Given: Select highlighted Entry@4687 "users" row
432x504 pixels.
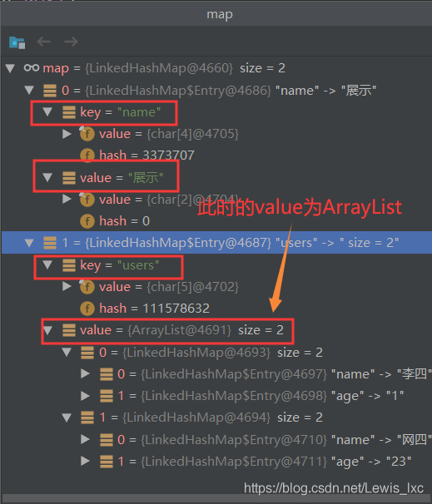Looking at the screenshot, I should [216, 242].
